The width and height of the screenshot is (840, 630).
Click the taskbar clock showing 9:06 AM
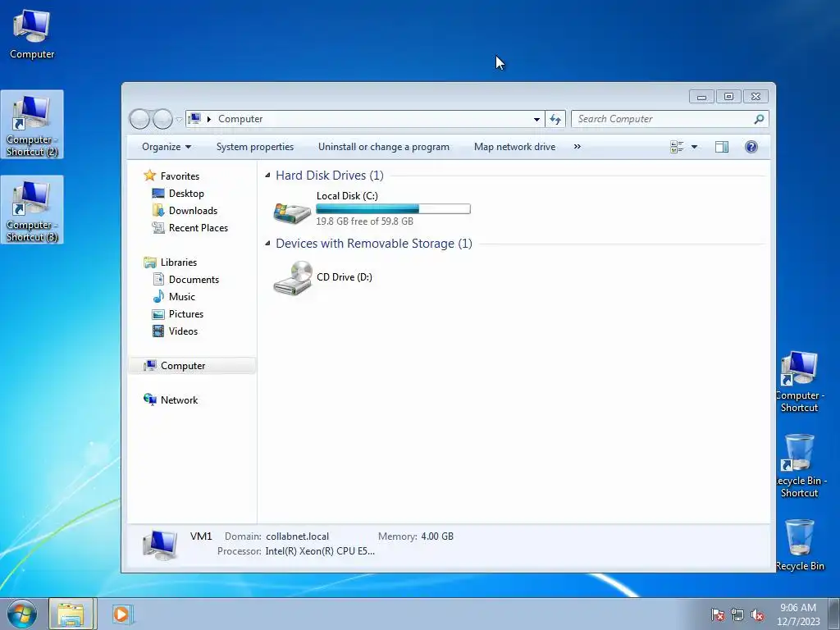coord(797,614)
